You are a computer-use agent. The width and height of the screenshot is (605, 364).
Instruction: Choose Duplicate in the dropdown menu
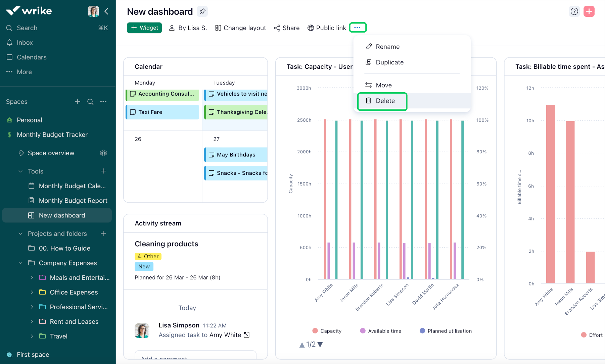(389, 62)
